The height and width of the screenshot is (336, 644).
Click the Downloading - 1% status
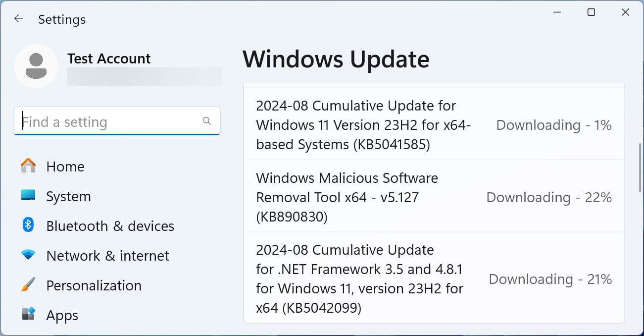point(554,125)
